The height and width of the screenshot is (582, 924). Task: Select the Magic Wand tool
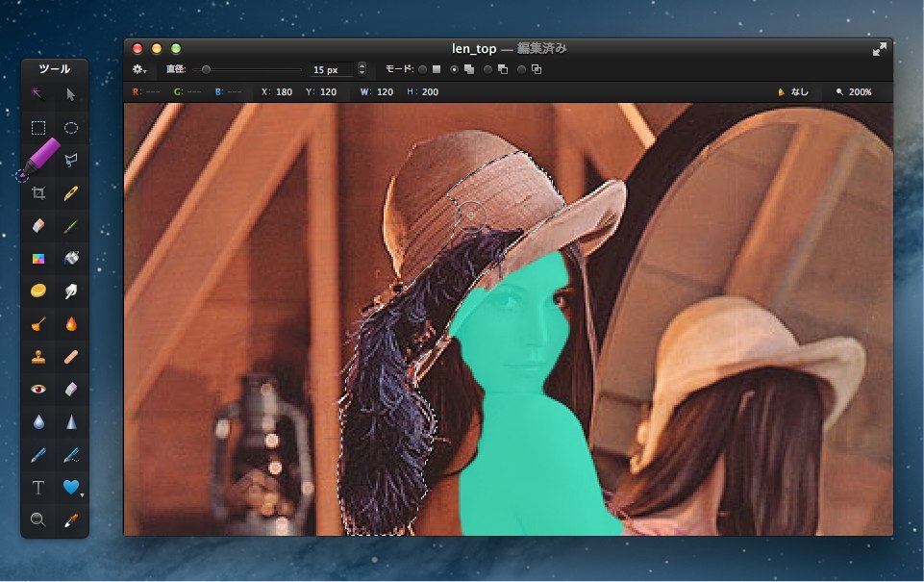click(x=37, y=94)
